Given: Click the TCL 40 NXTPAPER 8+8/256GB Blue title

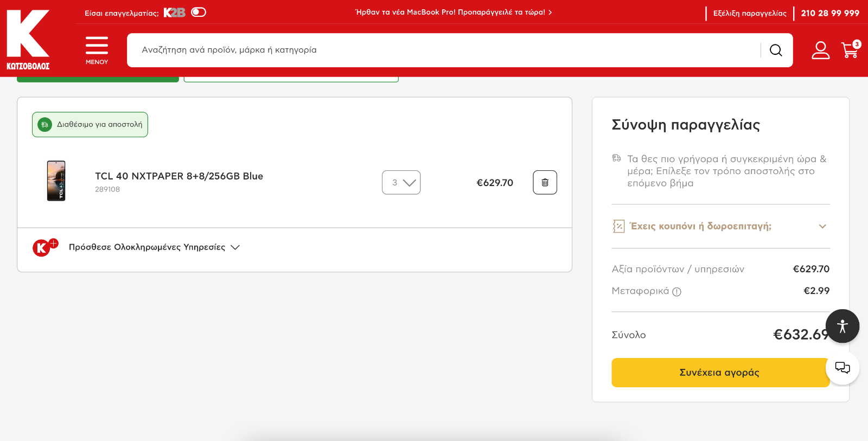Looking at the screenshot, I should click(x=179, y=176).
